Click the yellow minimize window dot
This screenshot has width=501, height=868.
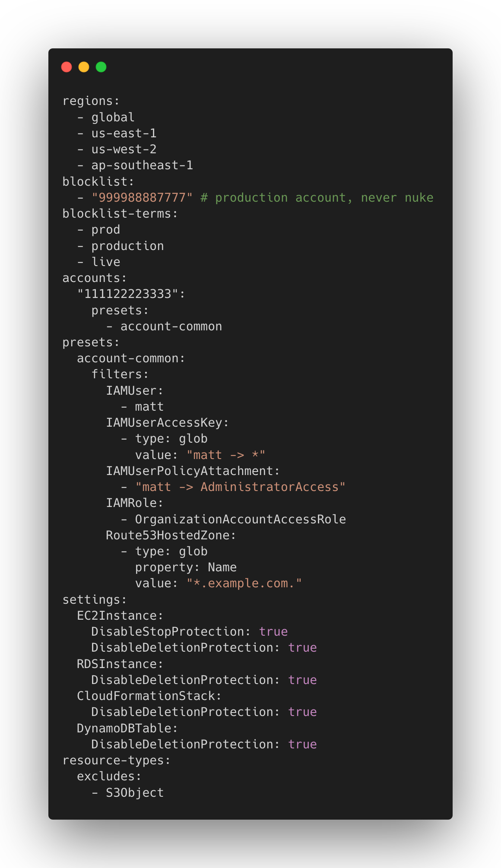pos(84,67)
